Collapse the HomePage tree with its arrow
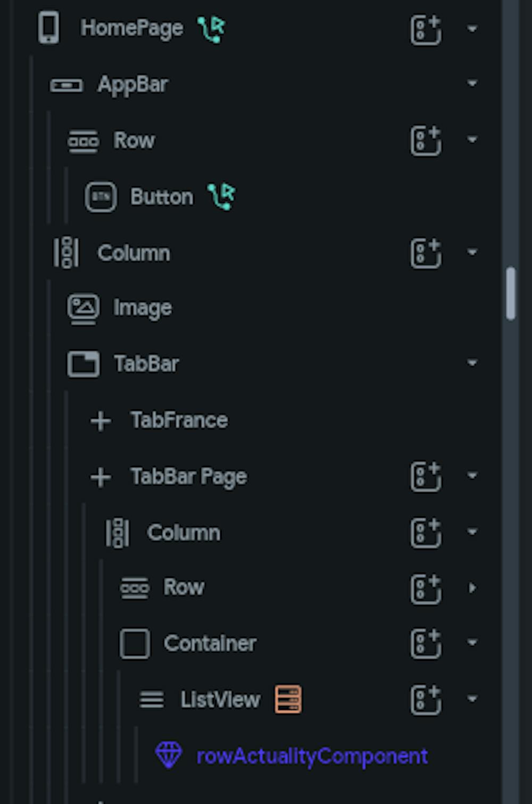The height and width of the screenshot is (804, 532). (472, 29)
